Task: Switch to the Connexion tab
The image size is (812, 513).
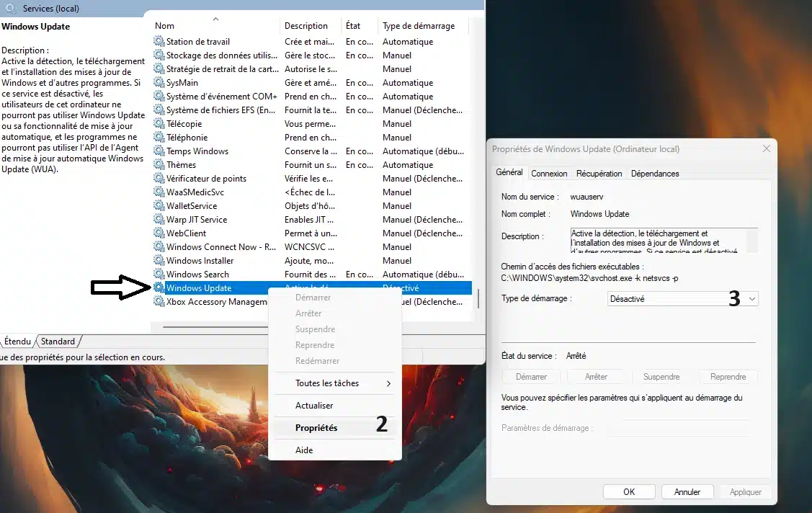Action: (x=549, y=174)
